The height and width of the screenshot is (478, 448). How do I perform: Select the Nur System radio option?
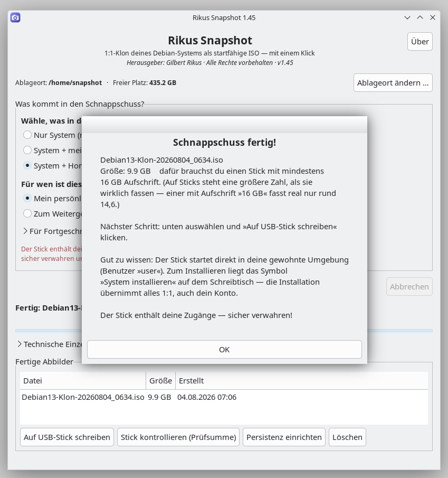point(27,135)
